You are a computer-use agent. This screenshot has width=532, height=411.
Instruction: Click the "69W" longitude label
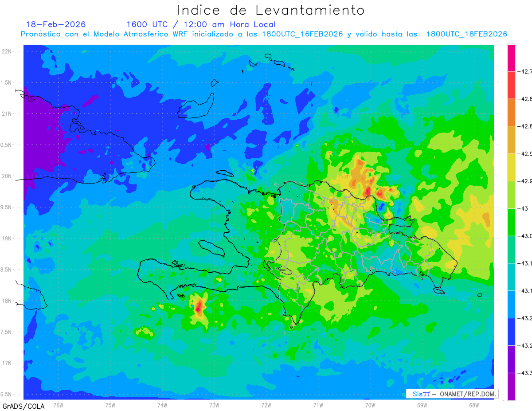(x=422, y=405)
